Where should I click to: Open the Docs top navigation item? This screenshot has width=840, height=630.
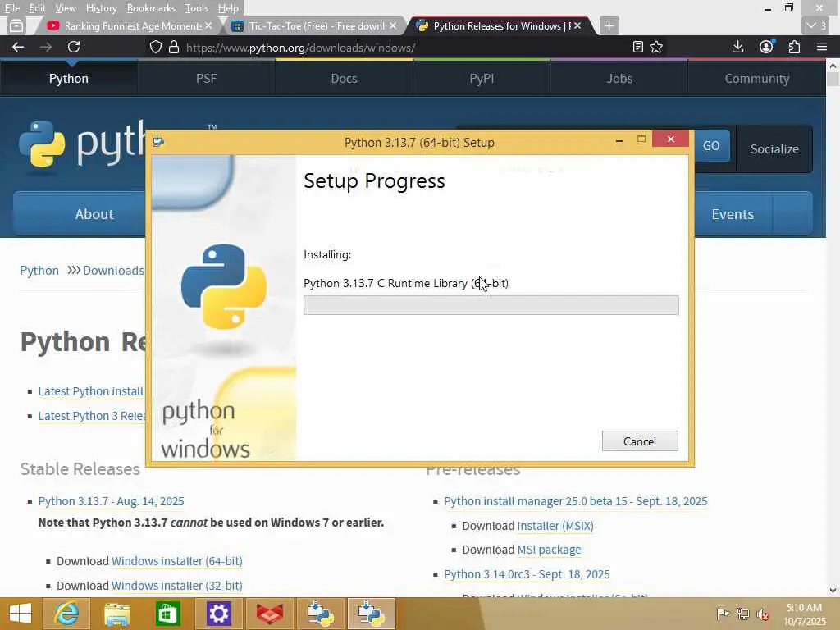click(x=344, y=79)
